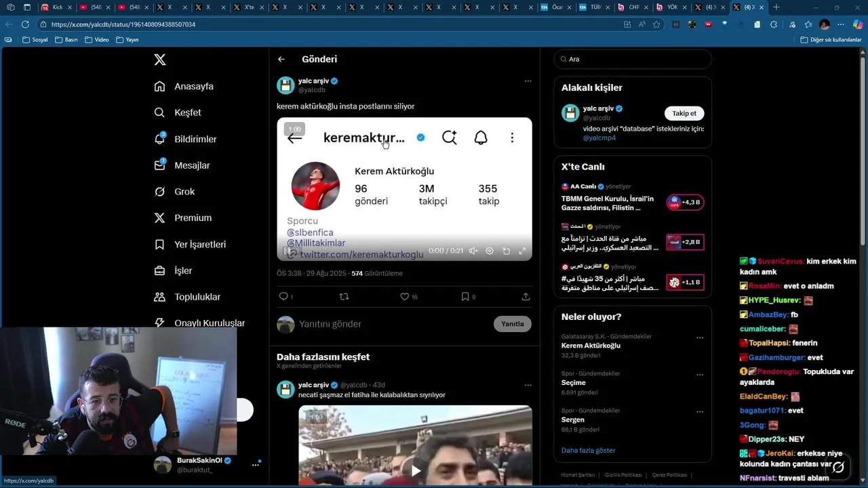Unmute the video with the speaker icon
Image resolution: width=868 pixels, height=488 pixels.
point(473,251)
